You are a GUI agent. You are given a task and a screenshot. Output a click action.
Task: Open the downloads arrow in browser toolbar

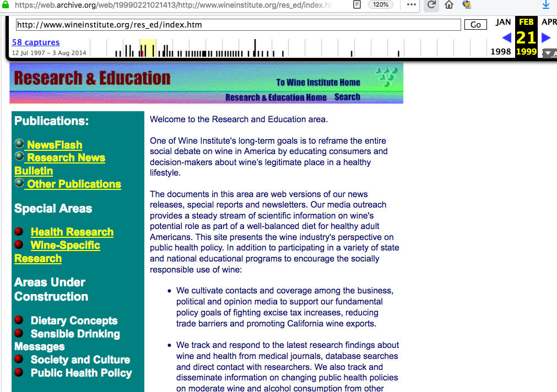546,4
